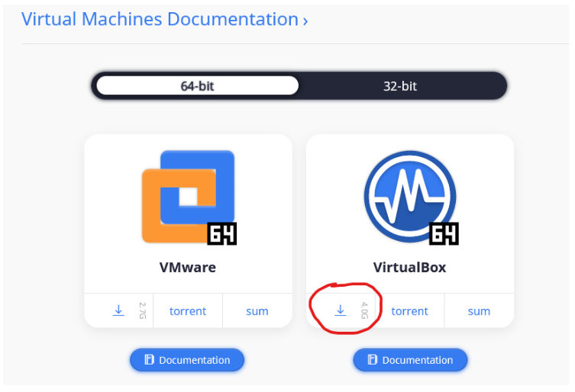Click the 64 badge on VMware logo

[x=222, y=233]
